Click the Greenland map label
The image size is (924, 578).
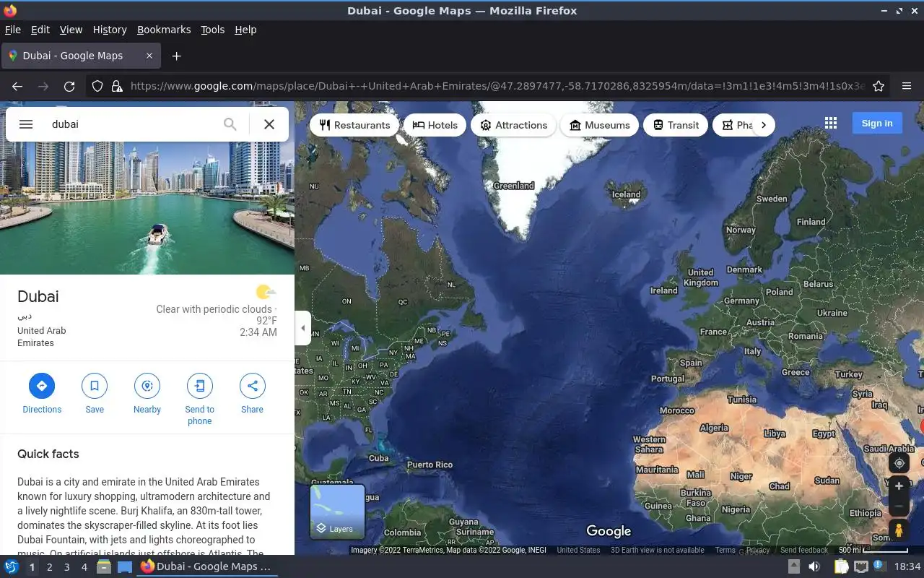click(x=513, y=186)
